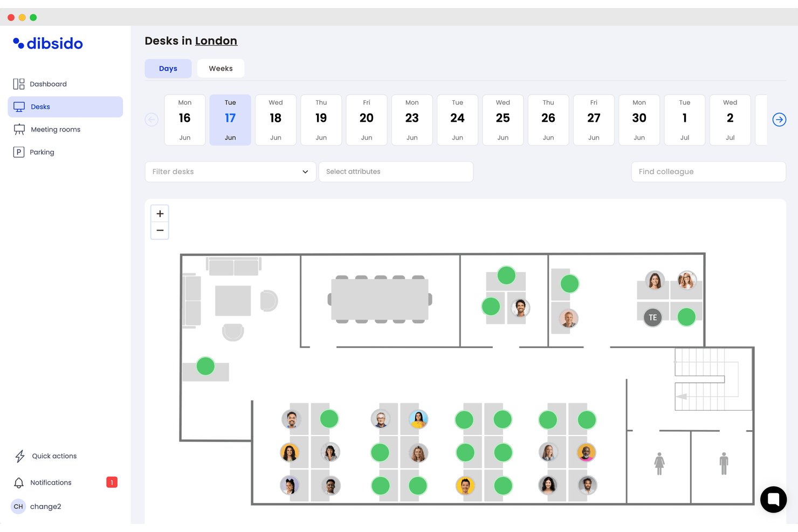The width and height of the screenshot is (798, 532).
Task: Click the chat bubble support icon
Action: click(773, 499)
